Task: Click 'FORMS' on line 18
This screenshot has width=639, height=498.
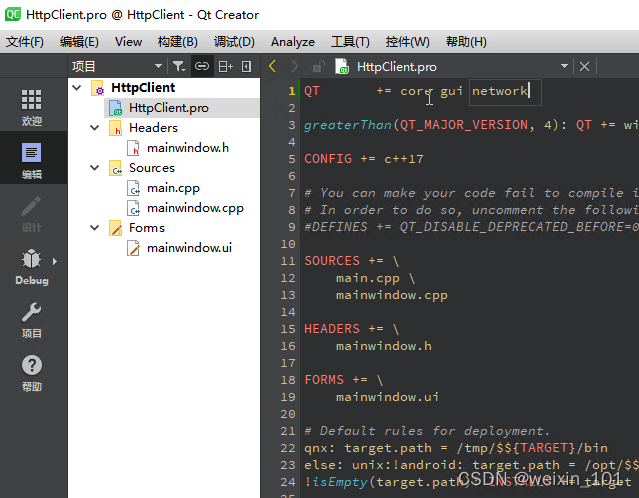Action: click(x=324, y=379)
